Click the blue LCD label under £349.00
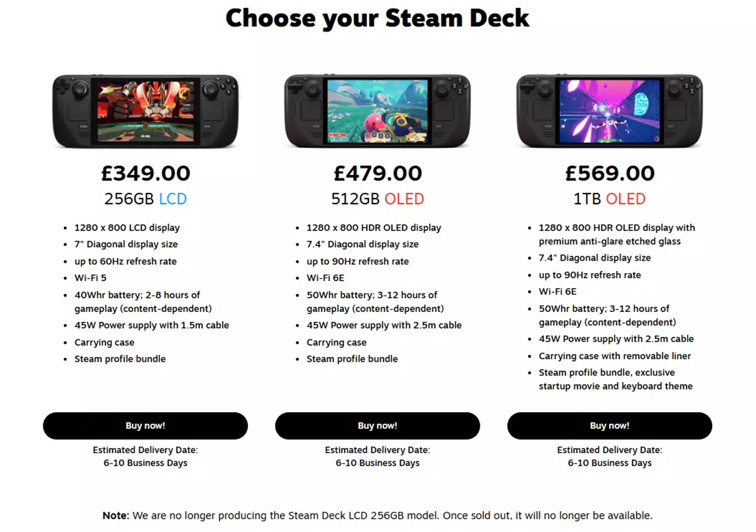756x532 pixels. 173,199
